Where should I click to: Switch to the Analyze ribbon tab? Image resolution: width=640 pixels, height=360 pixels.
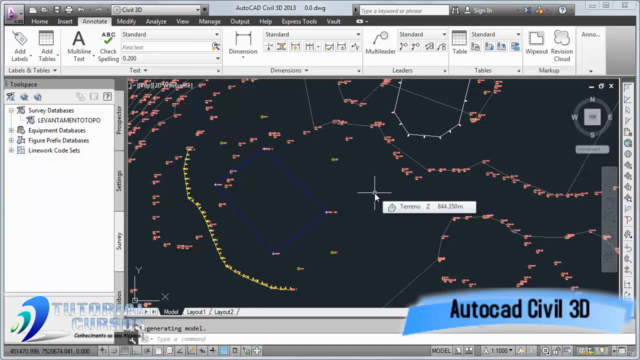(156, 21)
